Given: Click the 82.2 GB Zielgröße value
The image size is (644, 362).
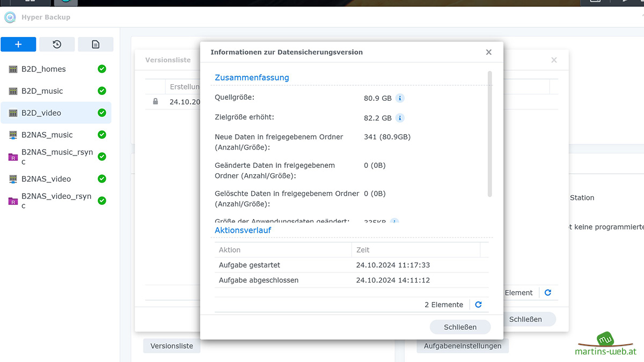Looking at the screenshot, I should point(378,118).
